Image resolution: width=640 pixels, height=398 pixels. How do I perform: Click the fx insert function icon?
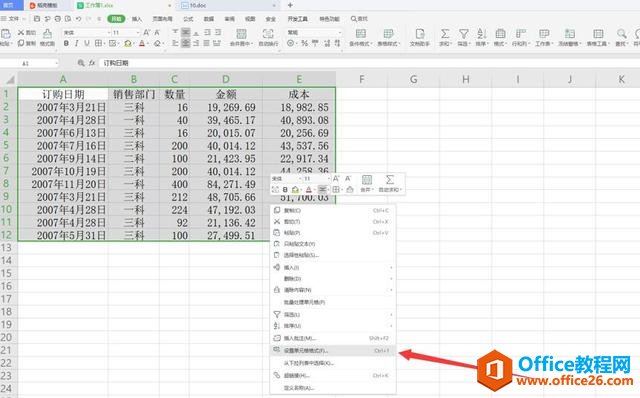point(92,63)
